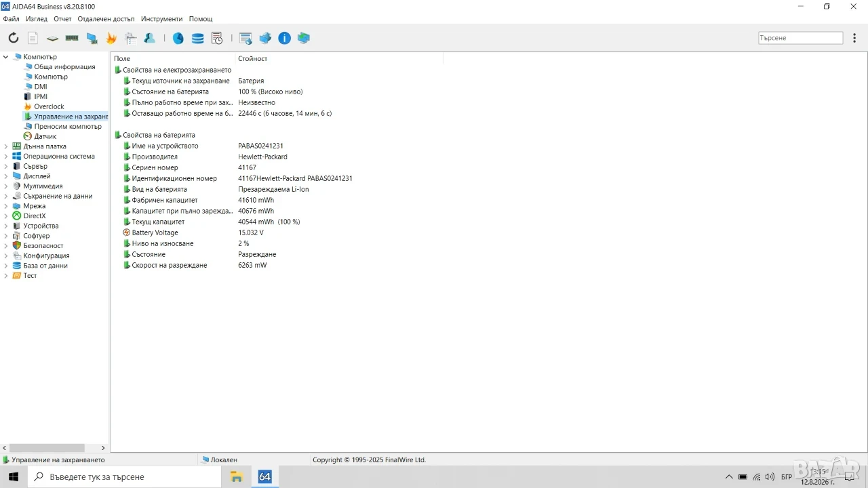868x488 pixels.
Task: Select Конфигурация in the tree
Action: tap(46, 256)
